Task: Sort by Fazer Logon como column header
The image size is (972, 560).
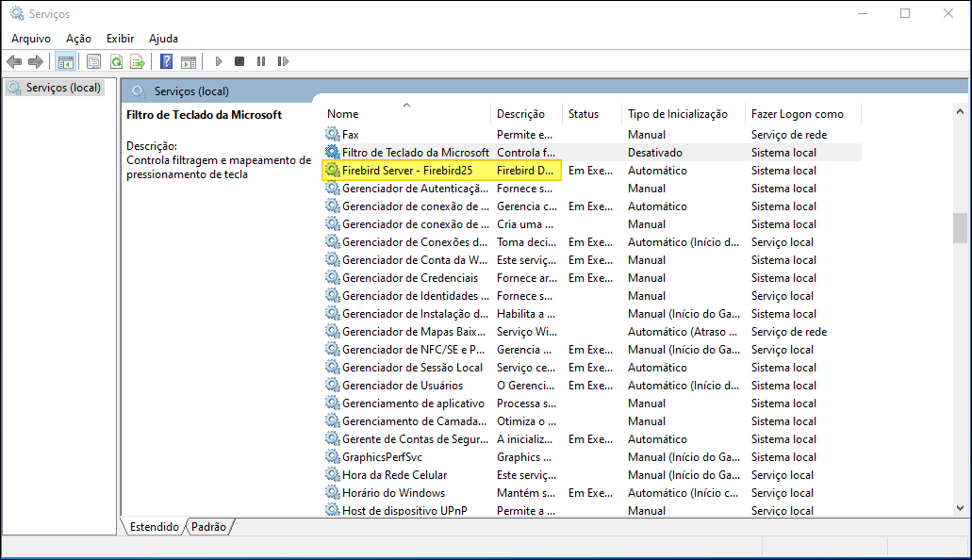Action: pos(802,113)
